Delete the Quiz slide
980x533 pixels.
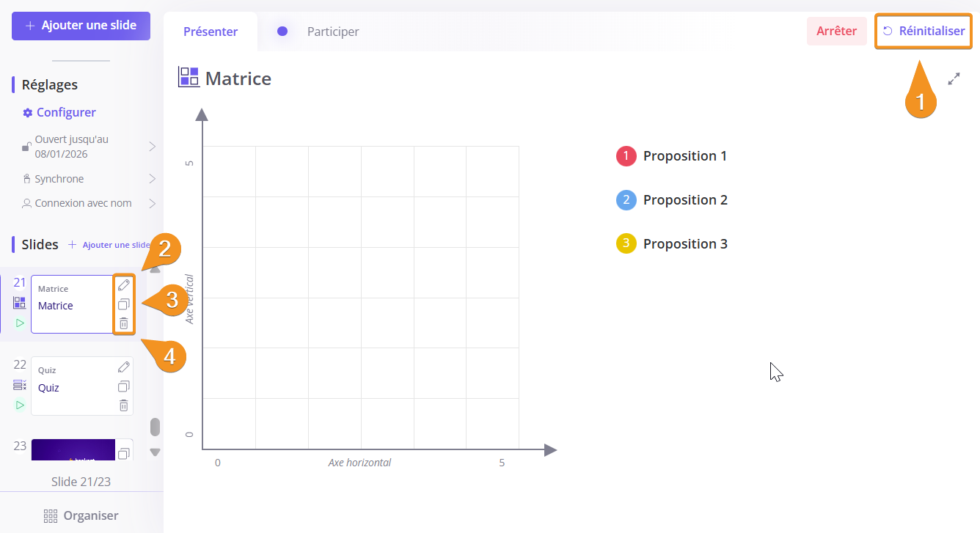click(x=124, y=405)
